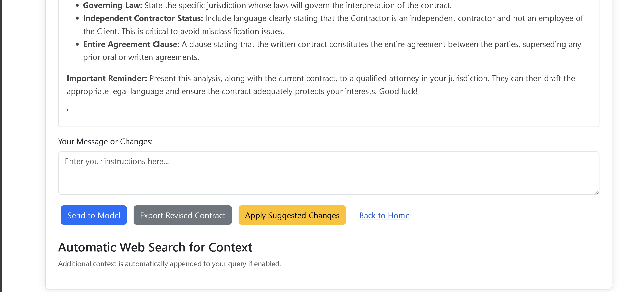Image resolution: width=644 pixels, height=292 pixels.
Task: Grab the text area resize handle
Action: 597,192
